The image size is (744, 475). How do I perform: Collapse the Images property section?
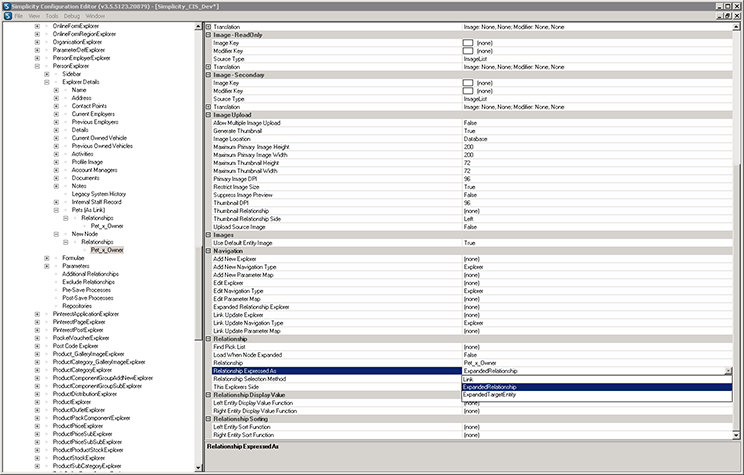208,235
